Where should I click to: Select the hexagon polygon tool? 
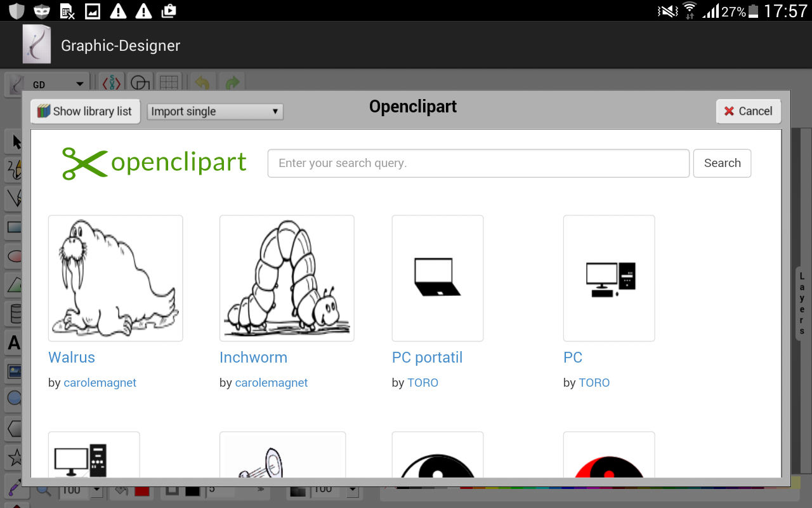pos(15,429)
